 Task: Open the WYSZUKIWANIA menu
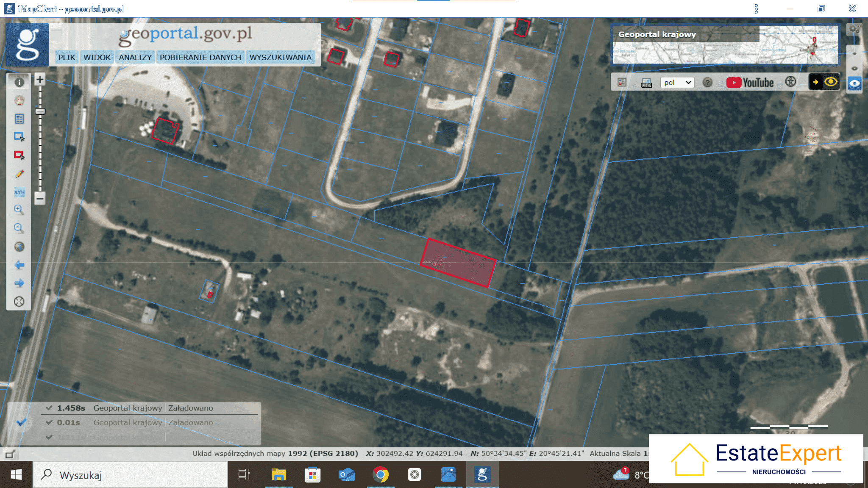coord(281,57)
